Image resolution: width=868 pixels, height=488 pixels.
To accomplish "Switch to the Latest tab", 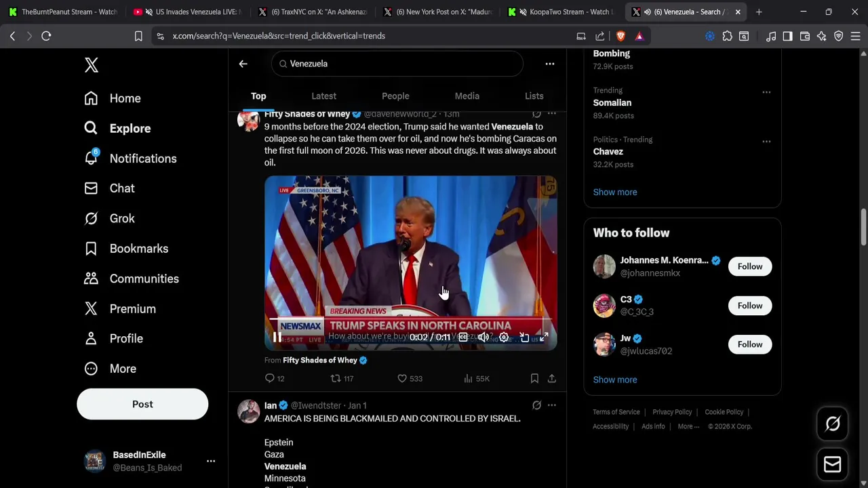I will [x=323, y=96].
